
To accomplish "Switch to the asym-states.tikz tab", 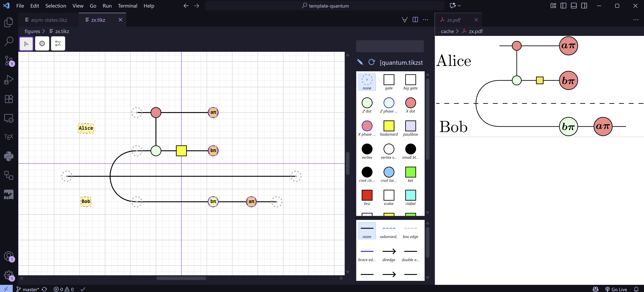I will point(49,20).
